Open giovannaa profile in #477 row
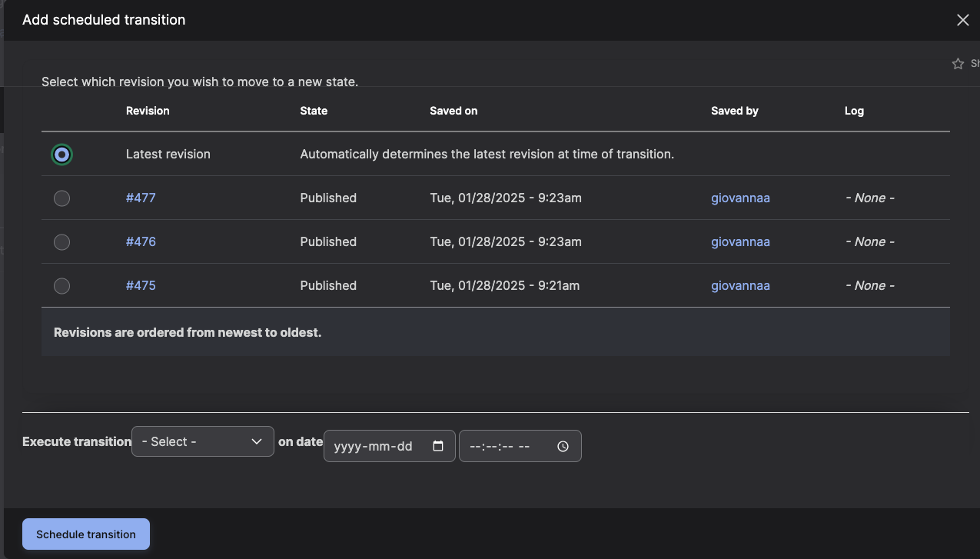 [x=740, y=198]
